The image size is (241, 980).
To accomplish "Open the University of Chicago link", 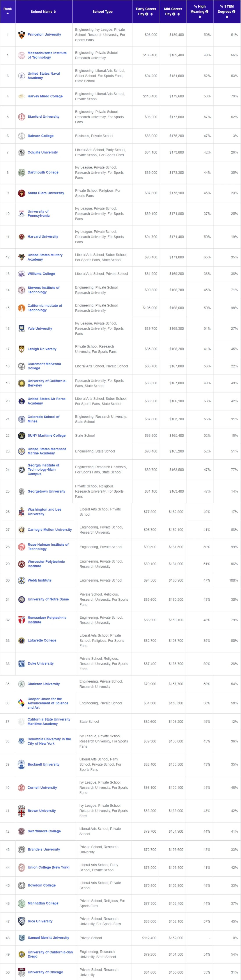I will pyautogui.click(x=45, y=972).
